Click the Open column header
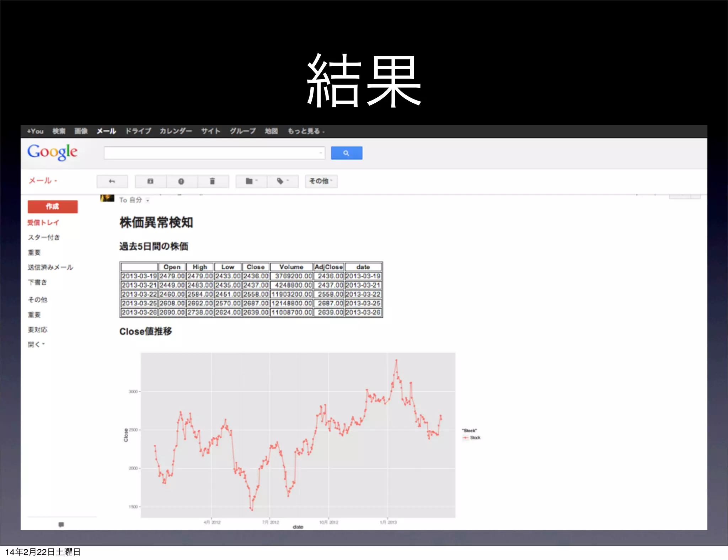 coord(172,267)
